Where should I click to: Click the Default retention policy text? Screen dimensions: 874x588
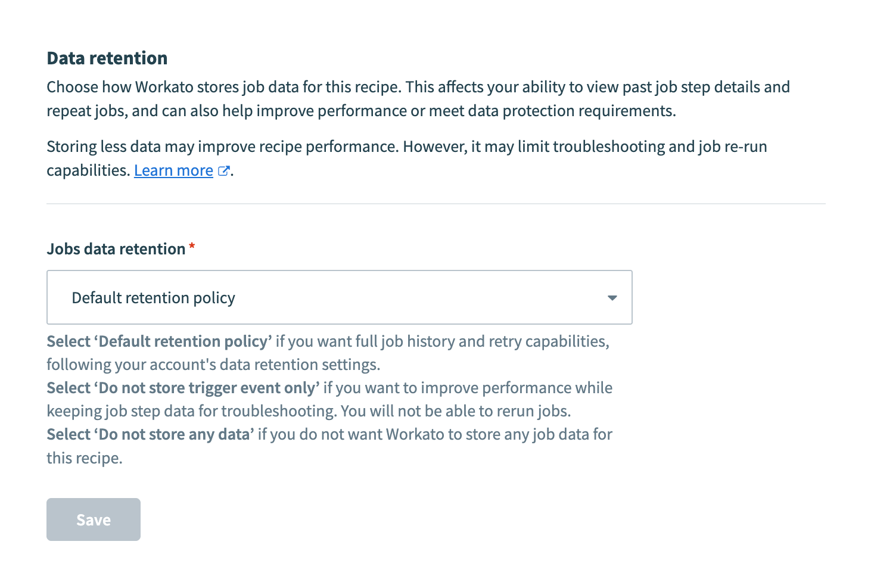[153, 297]
